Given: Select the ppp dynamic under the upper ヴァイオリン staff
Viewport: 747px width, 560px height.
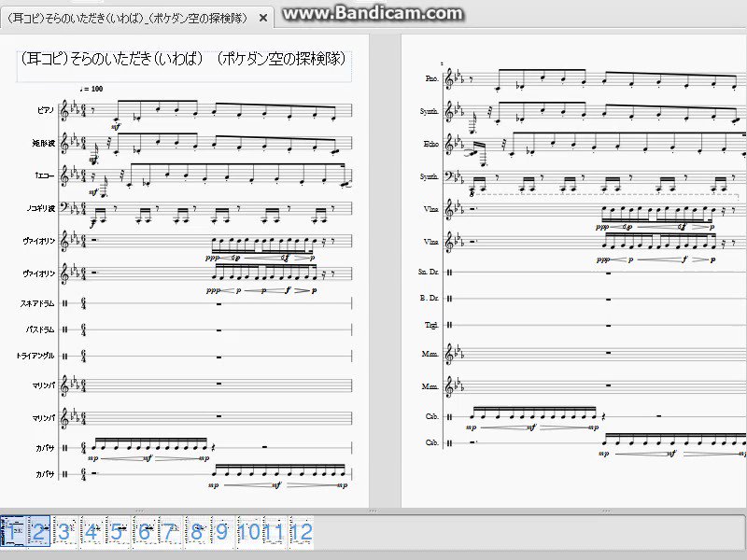Looking at the screenshot, I should pyautogui.click(x=212, y=259).
